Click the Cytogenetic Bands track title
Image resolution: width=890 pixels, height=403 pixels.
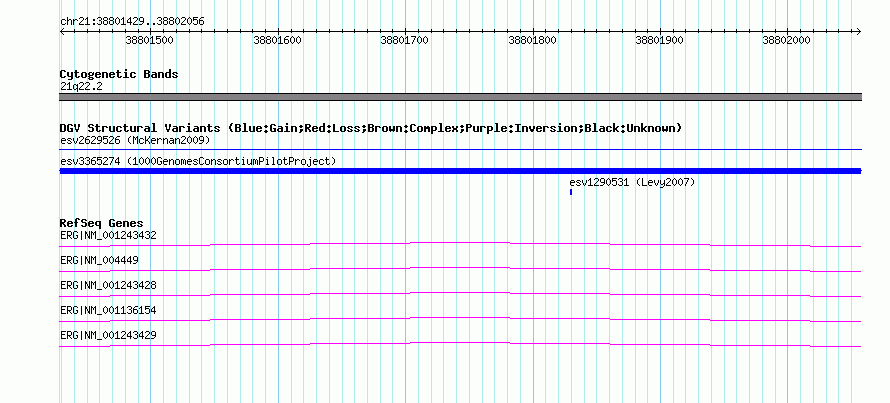119,74
